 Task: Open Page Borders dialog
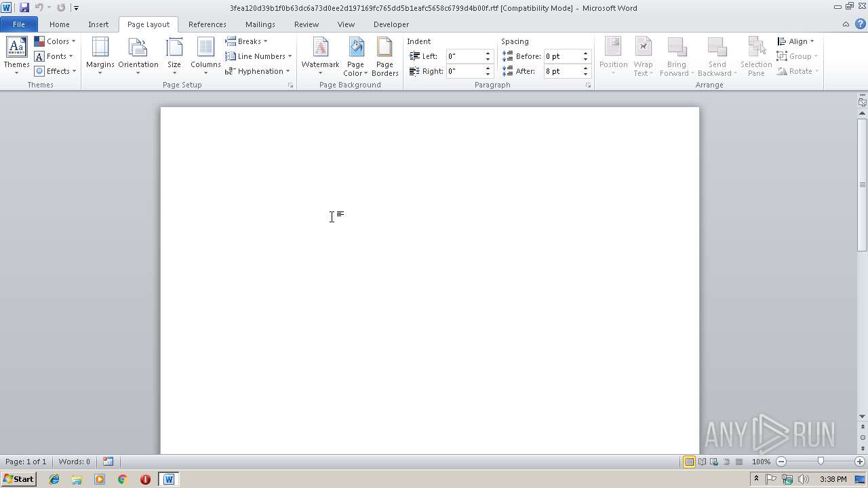(384, 56)
